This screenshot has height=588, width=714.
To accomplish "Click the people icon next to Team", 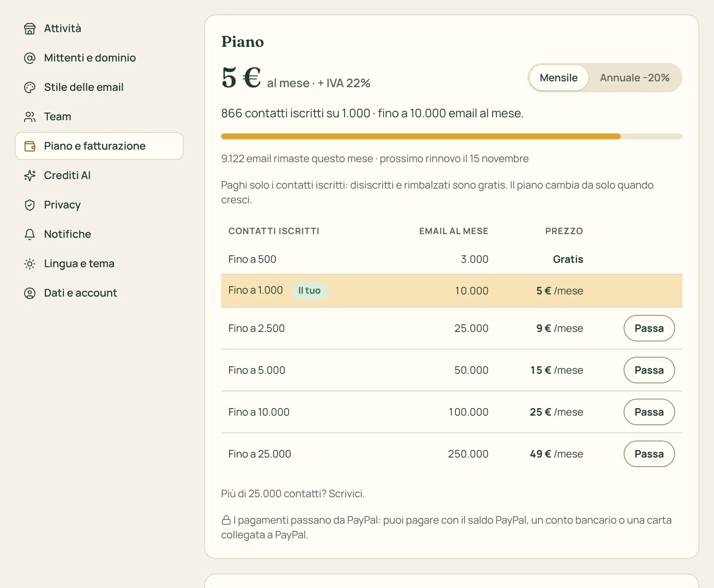I will 30,117.
